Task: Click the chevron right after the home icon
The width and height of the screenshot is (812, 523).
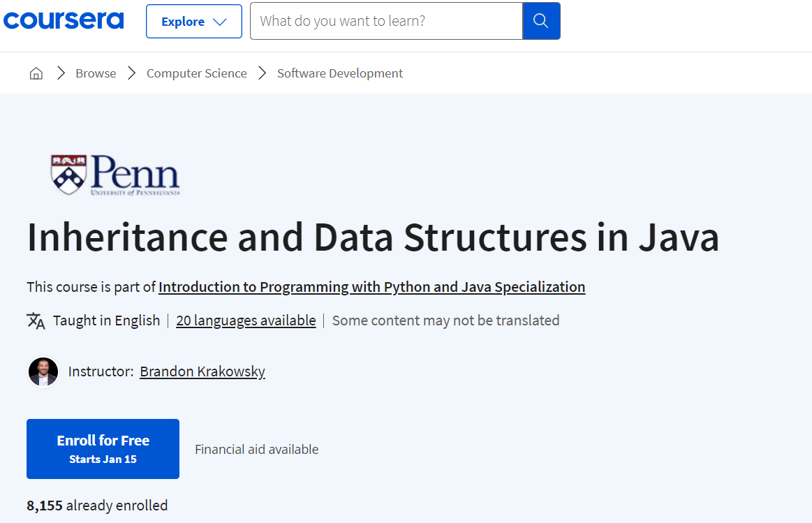Action: pyautogui.click(x=61, y=73)
